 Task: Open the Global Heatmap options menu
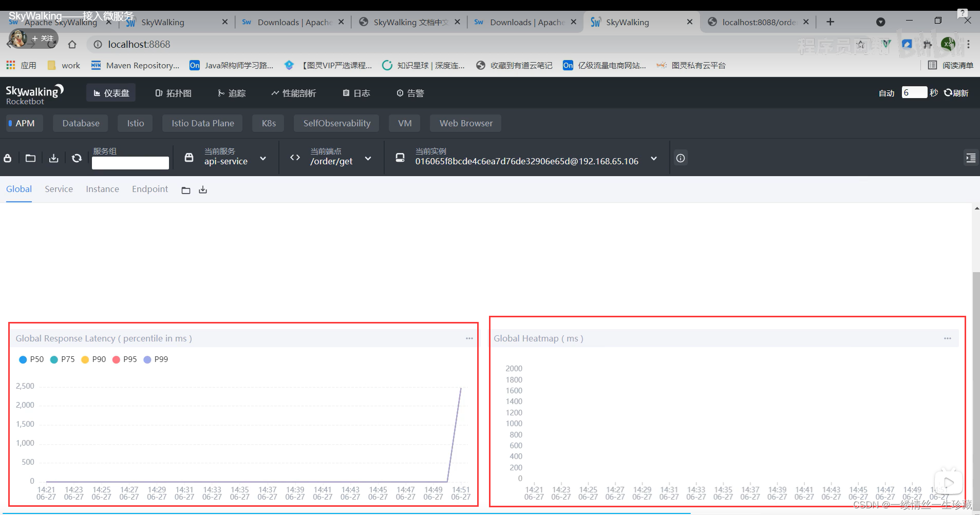pyautogui.click(x=948, y=338)
